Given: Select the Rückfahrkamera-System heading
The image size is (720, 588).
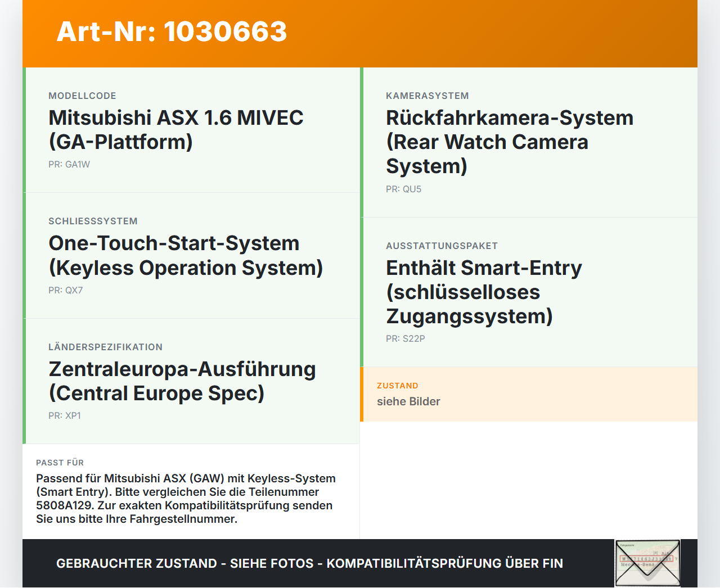Looking at the screenshot, I should coord(510,142).
